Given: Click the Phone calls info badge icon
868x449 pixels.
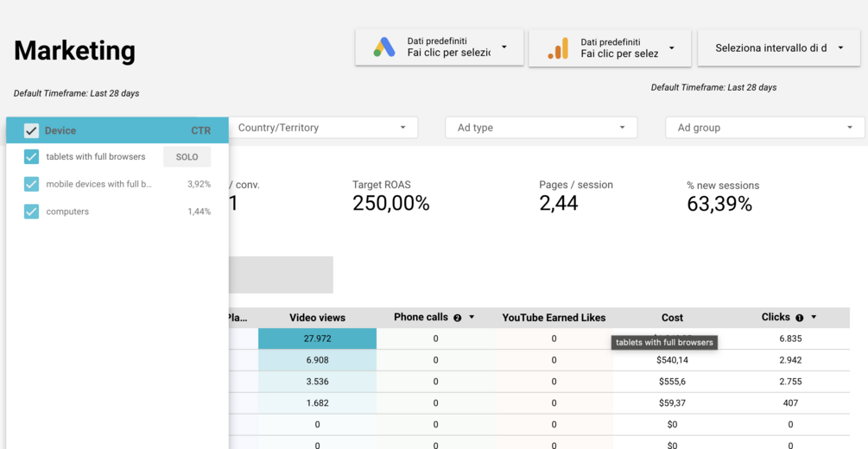Looking at the screenshot, I should (457, 318).
